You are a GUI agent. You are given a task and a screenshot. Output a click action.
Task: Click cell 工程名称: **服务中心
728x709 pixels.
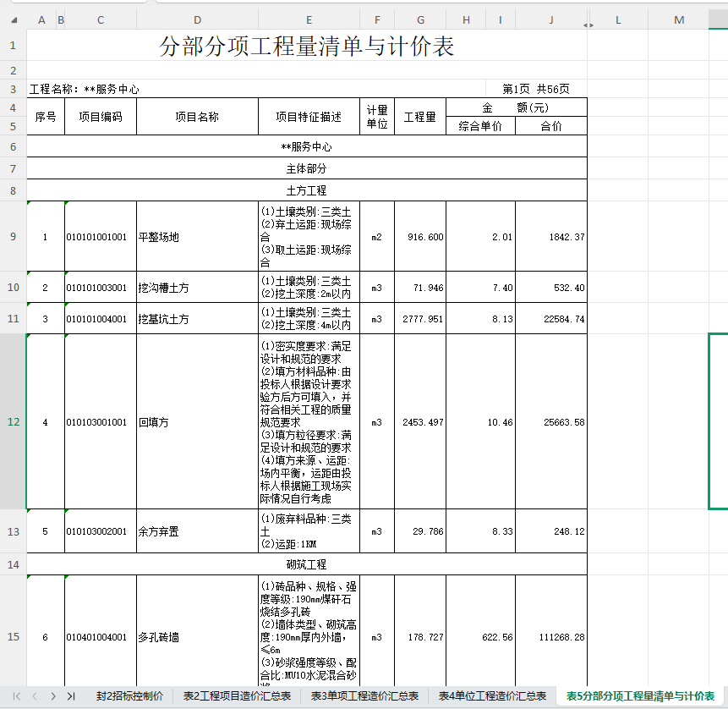coord(84,89)
